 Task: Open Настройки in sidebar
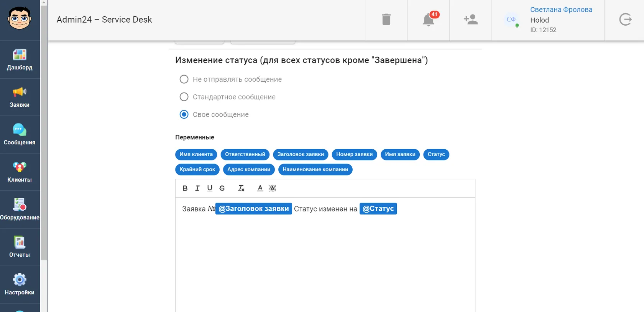pyautogui.click(x=20, y=284)
